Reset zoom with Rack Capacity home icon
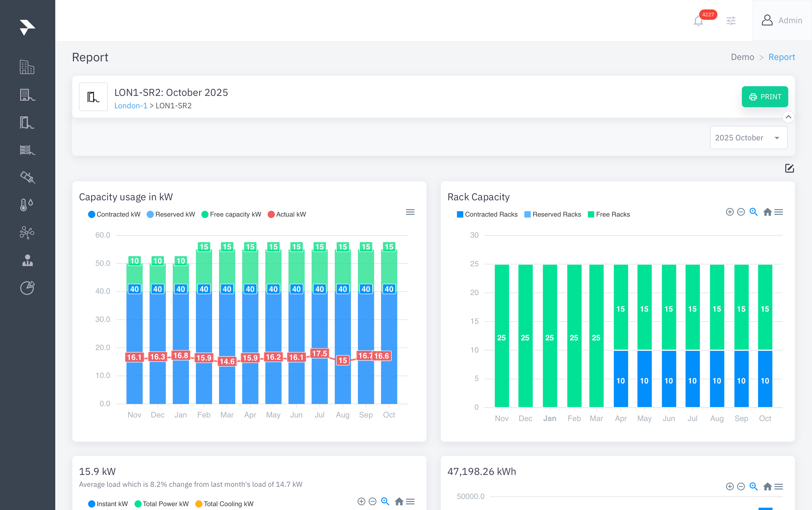812x510 pixels. [767, 212]
